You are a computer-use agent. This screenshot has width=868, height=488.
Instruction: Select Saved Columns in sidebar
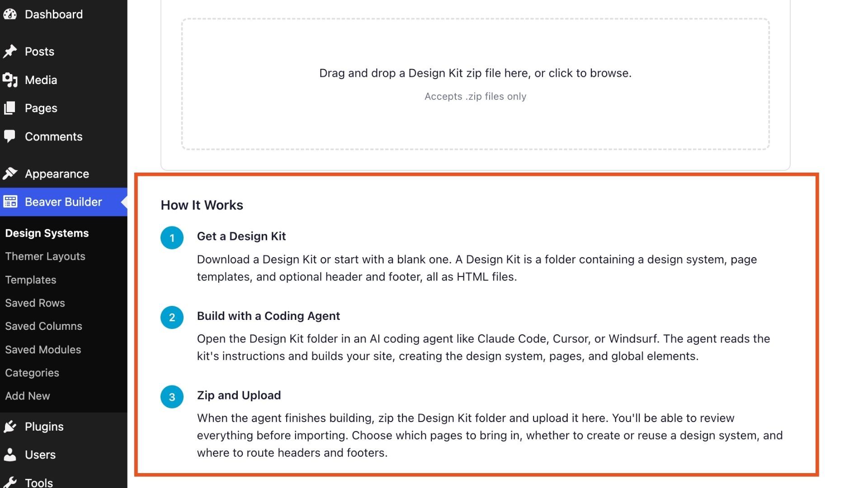43,326
